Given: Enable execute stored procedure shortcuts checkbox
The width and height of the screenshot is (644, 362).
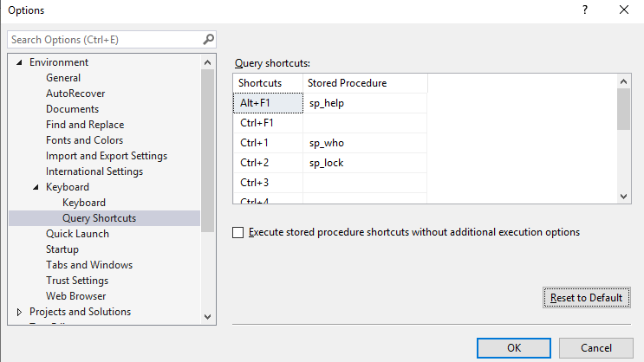Looking at the screenshot, I should (238, 233).
